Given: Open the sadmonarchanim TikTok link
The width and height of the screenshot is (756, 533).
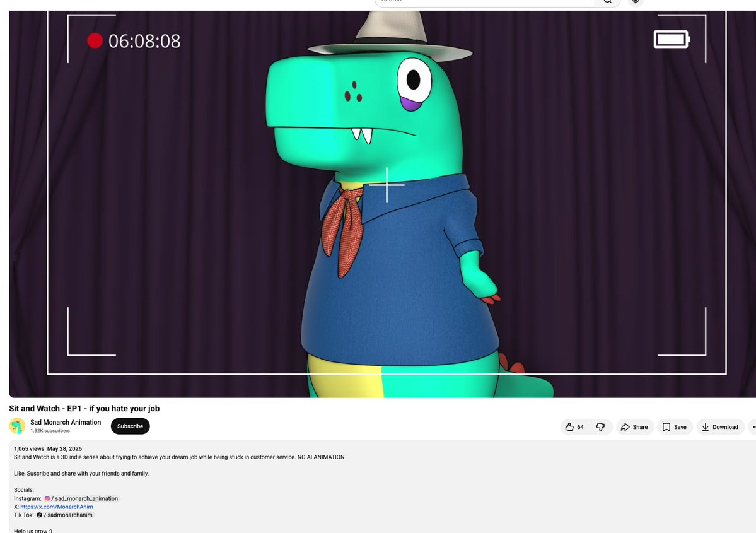Looking at the screenshot, I should pyautogui.click(x=65, y=515).
